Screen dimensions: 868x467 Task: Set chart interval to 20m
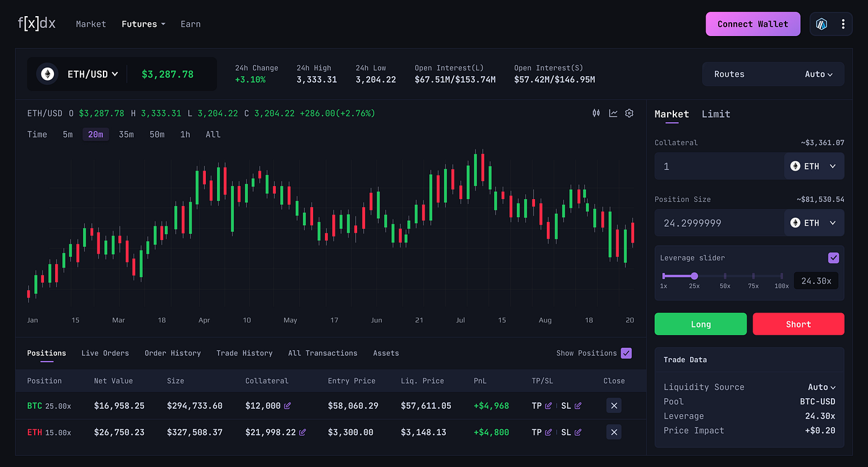(x=95, y=135)
